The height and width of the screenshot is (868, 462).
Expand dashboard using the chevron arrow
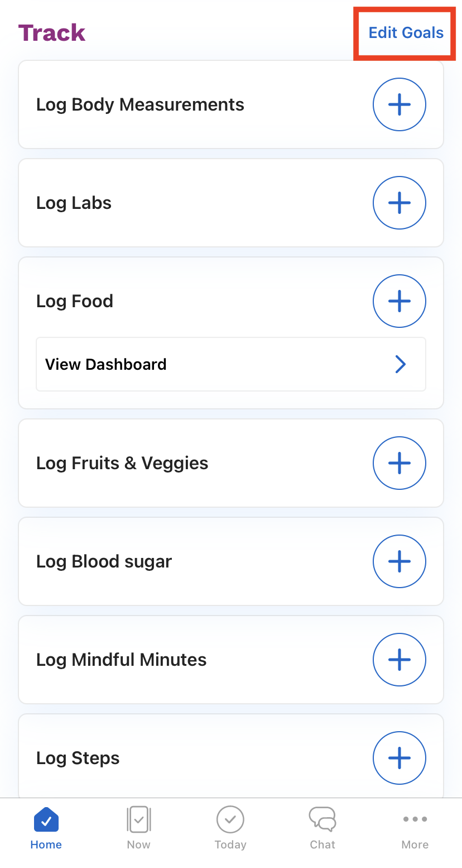pos(400,364)
